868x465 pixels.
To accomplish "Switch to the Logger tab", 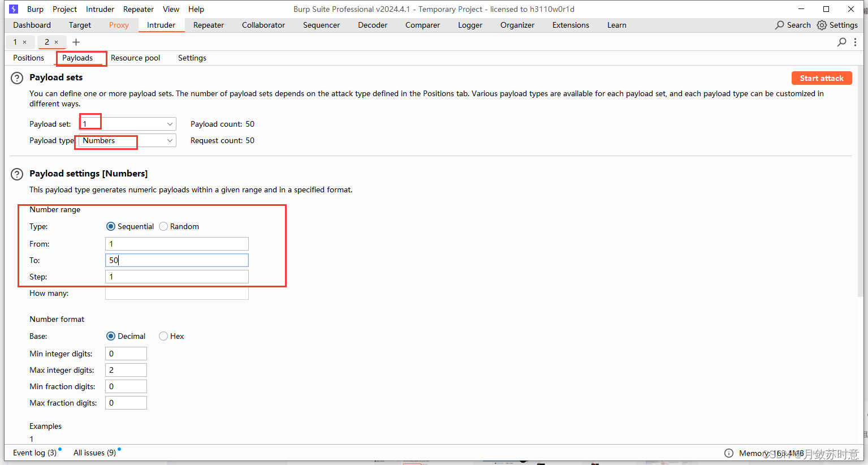I will click(470, 25).
